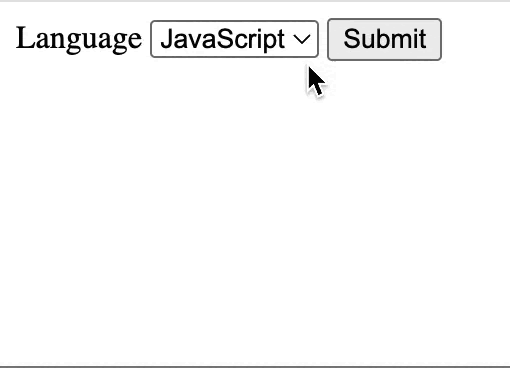Send the form using Submit
510x368 pixels.
(x=384, y=39)
